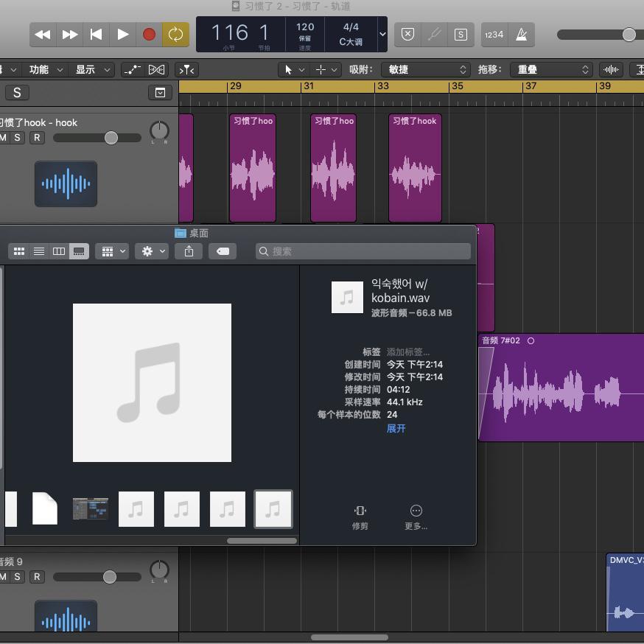The height and width of the screenshot is (644, 644).
Task: Click the Metronome icon
Action: 521,35
